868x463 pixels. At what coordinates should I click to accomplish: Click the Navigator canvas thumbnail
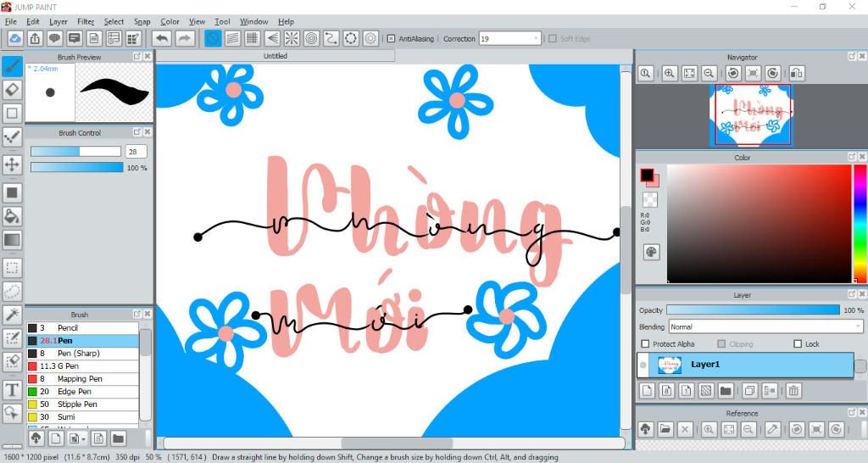[752, 115]
